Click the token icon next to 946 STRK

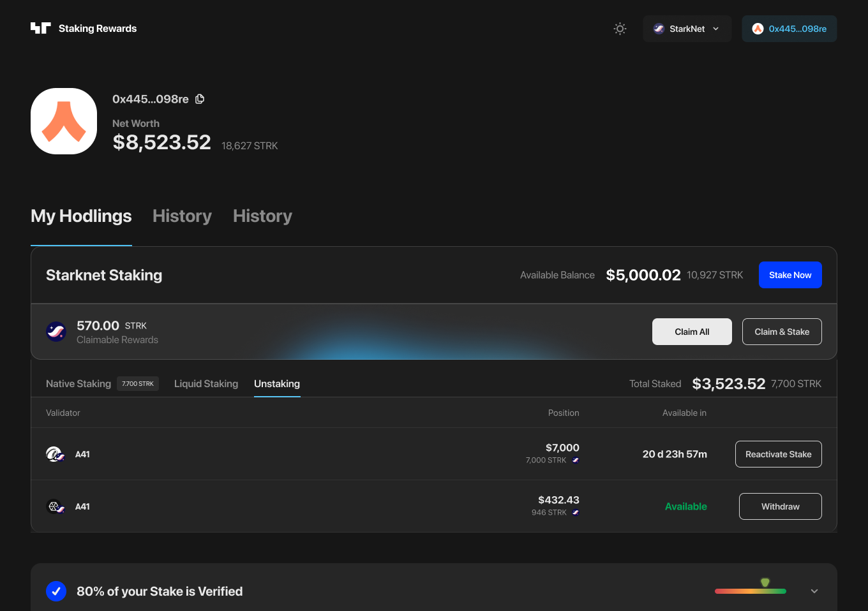576,512
